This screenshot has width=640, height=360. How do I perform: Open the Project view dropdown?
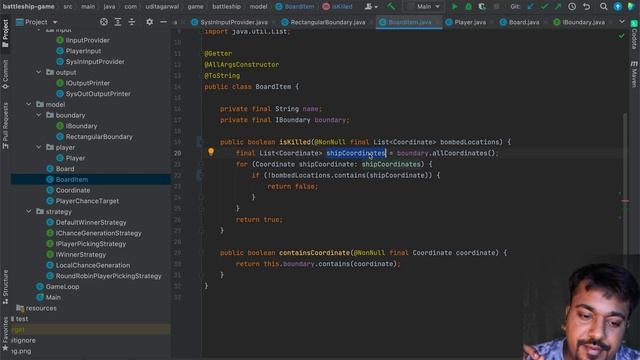click(x=37, y=22)
